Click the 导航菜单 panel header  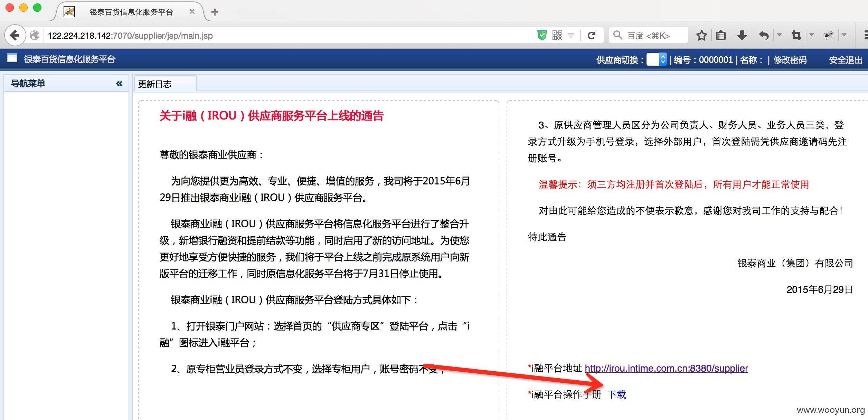[66, 83]
